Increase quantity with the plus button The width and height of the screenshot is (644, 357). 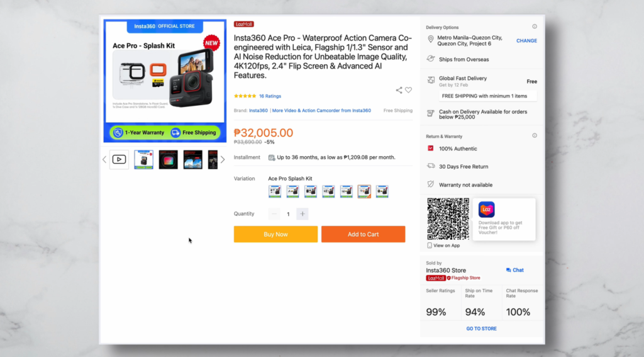tap(303, 214)
